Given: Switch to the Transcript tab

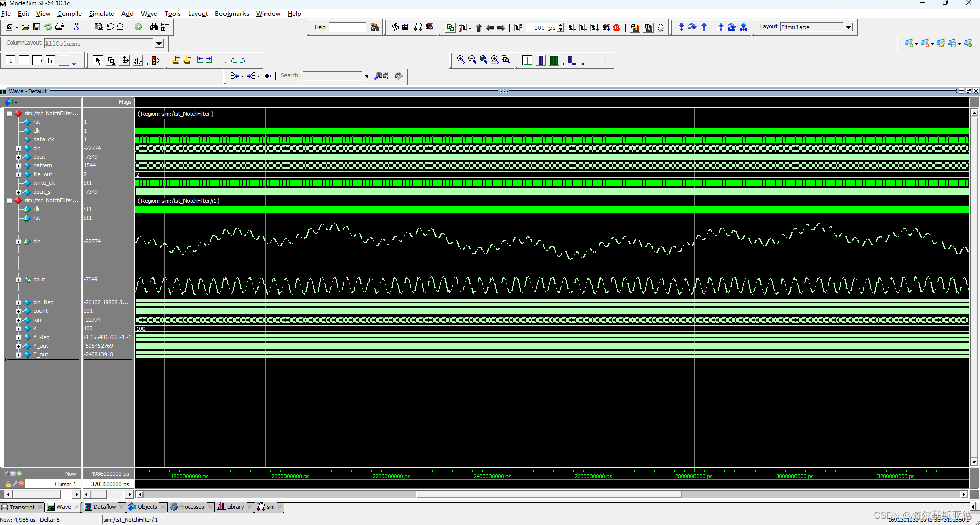Looking at the screenshot, I should [22, 507].
